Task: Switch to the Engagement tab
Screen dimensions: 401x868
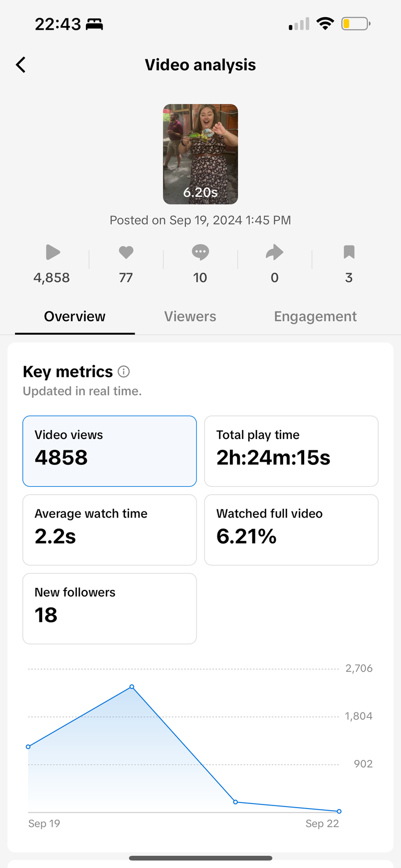Action: point(315,317)
